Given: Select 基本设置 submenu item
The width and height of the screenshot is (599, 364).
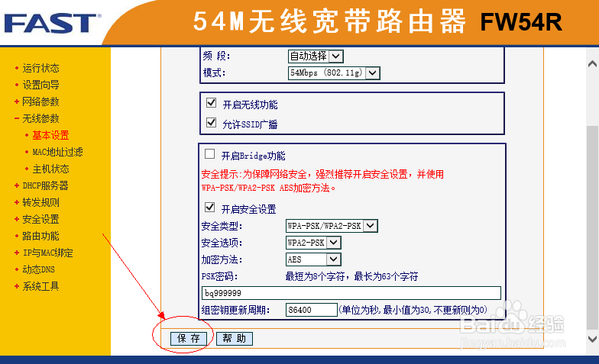Looking at the screenshot, I should coord(50,136).
